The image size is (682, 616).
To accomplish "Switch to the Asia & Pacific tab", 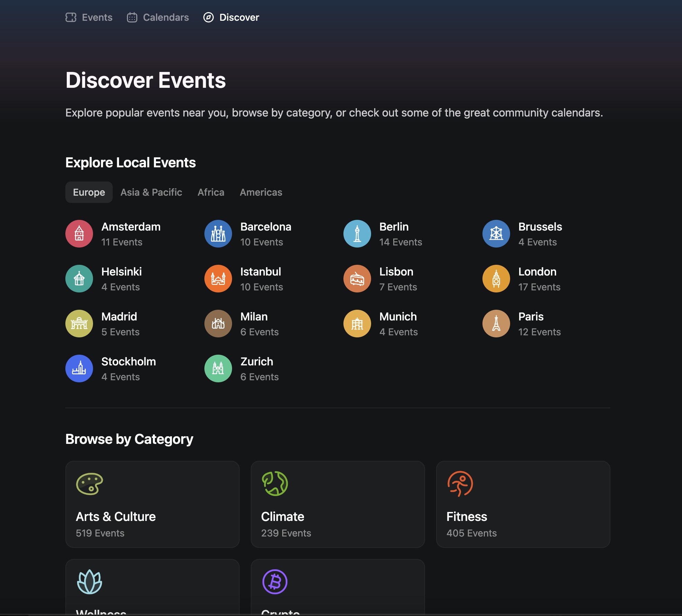I will (151, 192).
